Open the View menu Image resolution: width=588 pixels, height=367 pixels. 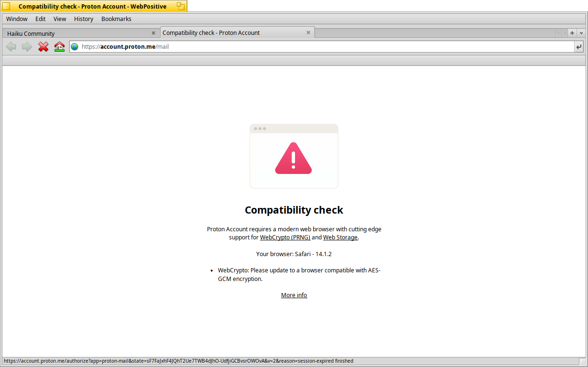pos(60,19)
